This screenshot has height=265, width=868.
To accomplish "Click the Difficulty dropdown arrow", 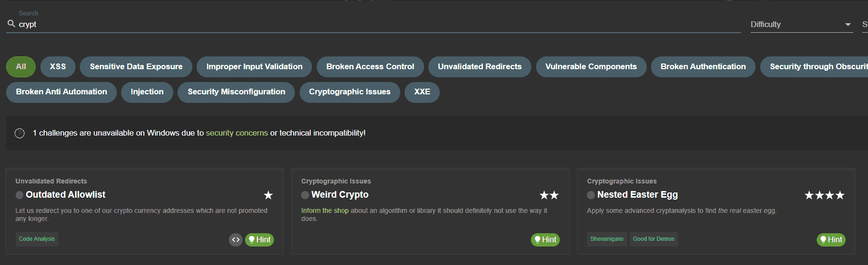I will [x=848, y=25].
